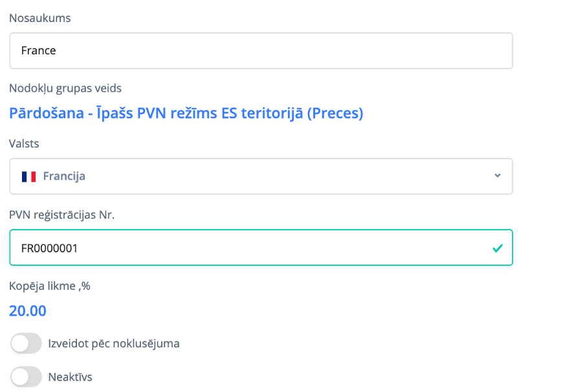The width and height of the screenshot is (585, 392).
Task: Select the Francija text in the country selector
Action: pyautogui.click(x=64, y=176)
